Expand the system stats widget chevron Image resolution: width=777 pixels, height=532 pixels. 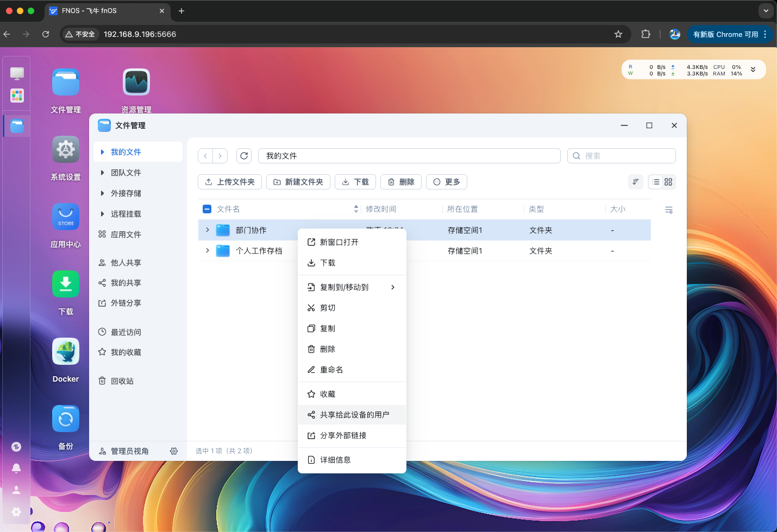[x=753, y=69]
